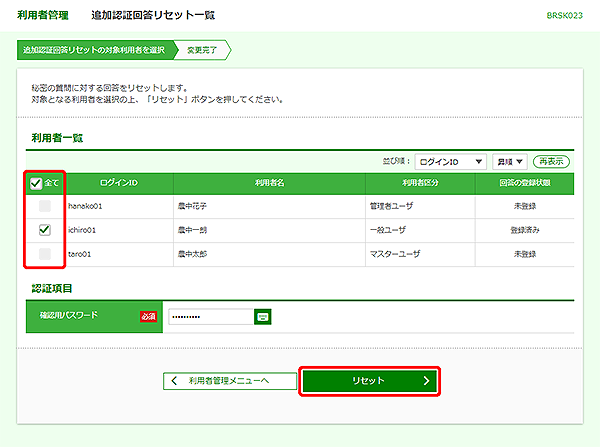Click the user name 農中太郎
This screenshot has width=600, height=447.
click(192, 254)
